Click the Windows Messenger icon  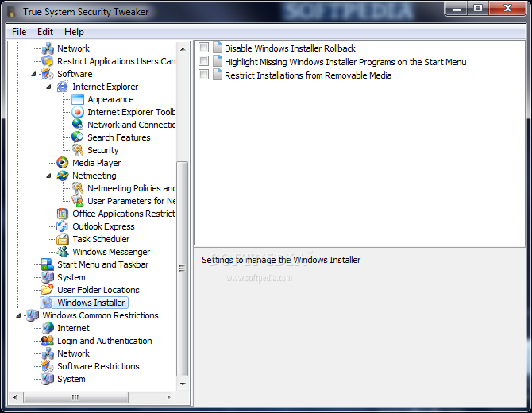click(63, 252)
